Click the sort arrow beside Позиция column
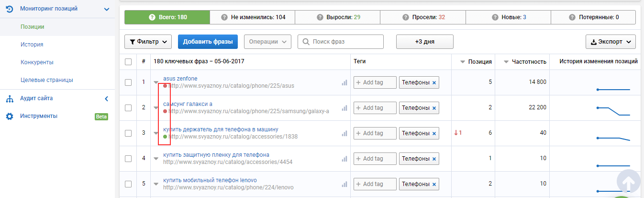This screenshot has height=198, width=644. [463, 62]
